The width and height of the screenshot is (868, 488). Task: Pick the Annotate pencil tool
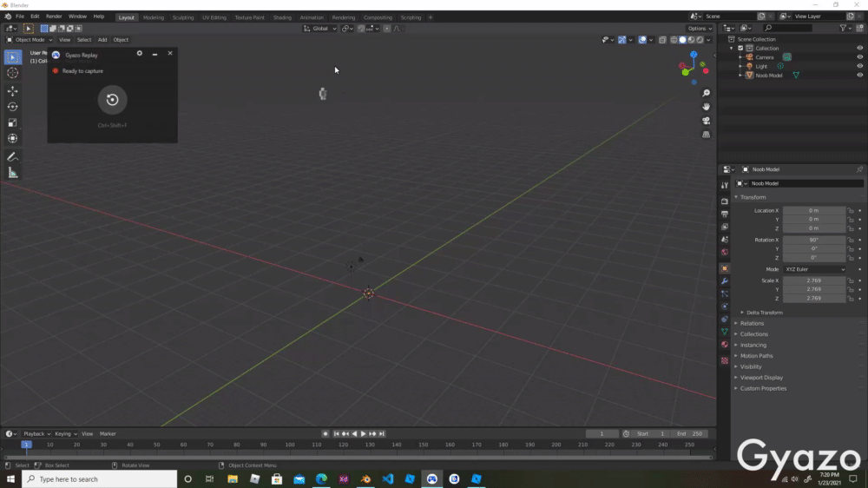pyautogui.click(x=13, y=157)
